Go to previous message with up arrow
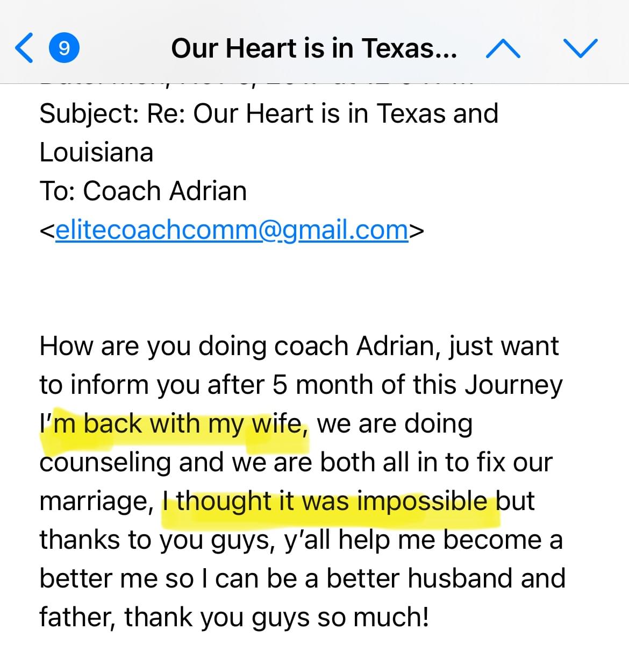Viewport: 629px width, 672px height. click(x=503, y=48)
